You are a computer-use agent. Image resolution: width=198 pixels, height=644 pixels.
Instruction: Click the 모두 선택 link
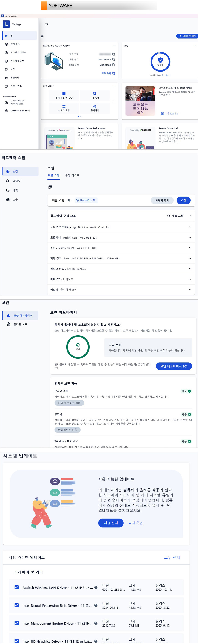click(x=172, y=558)
